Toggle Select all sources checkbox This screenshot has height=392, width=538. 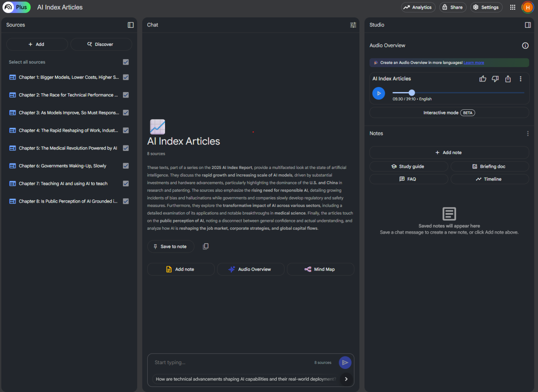click(126, 62)
